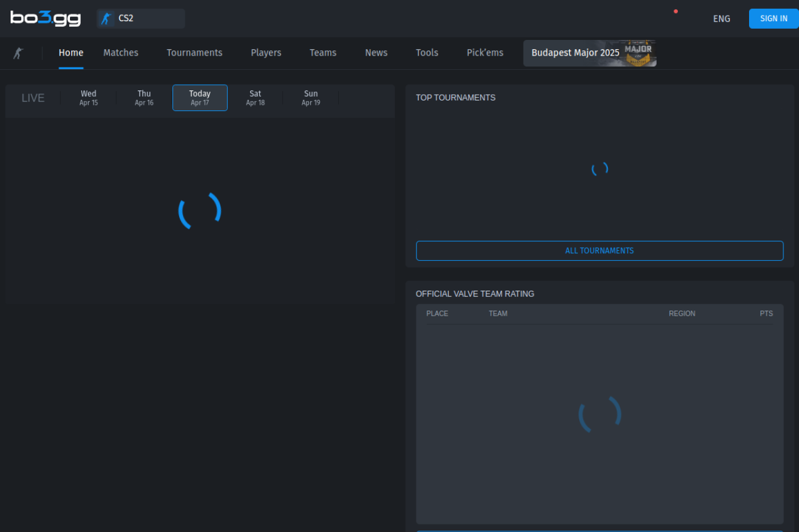This screenshot has height=532, width=799.
Task: Click the Major logo in Budapest banner
Action: pyautogui.click(x=638, y=54)
